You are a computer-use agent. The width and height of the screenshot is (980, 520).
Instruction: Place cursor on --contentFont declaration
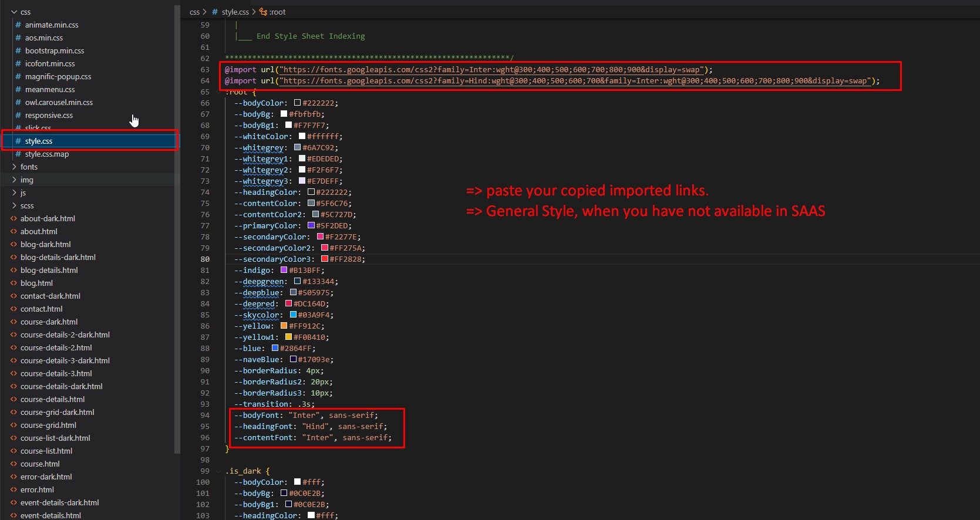313,437
